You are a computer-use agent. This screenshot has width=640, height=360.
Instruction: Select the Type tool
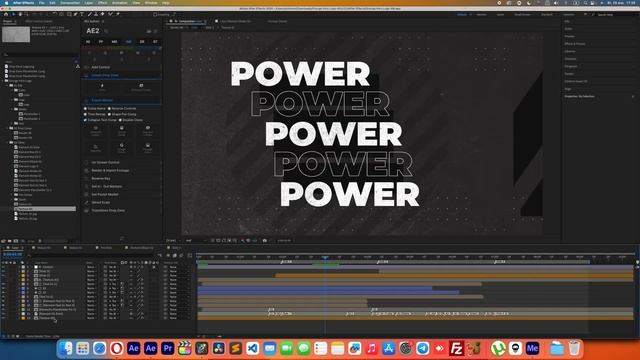coord(82,14)
